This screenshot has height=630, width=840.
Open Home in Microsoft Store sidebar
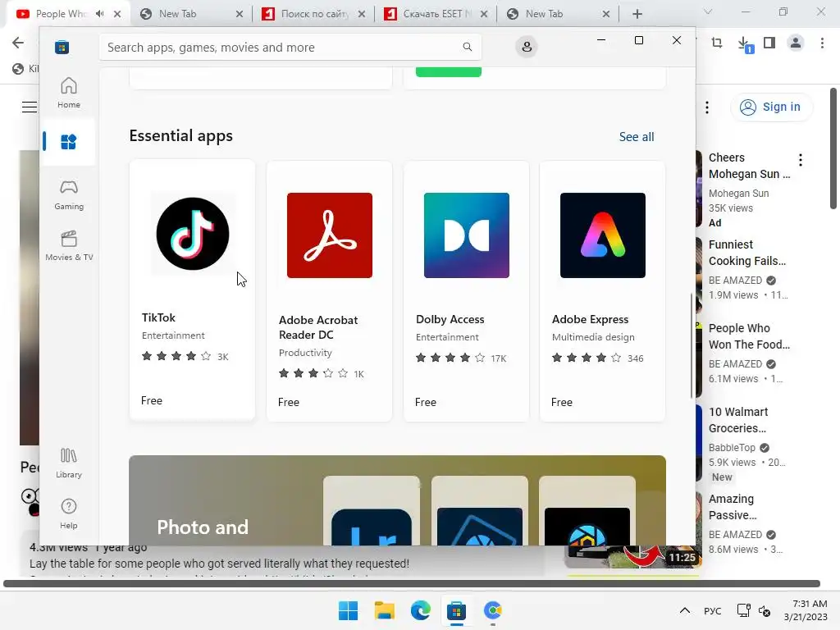pyautogui.click(x=69, y=93)
